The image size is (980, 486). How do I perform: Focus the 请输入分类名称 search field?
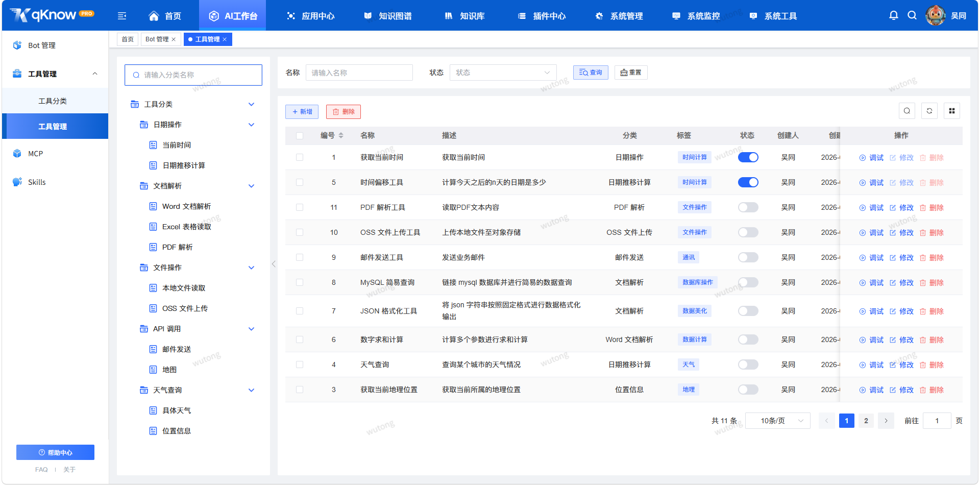pyautogui.click(x=193, y=75)
